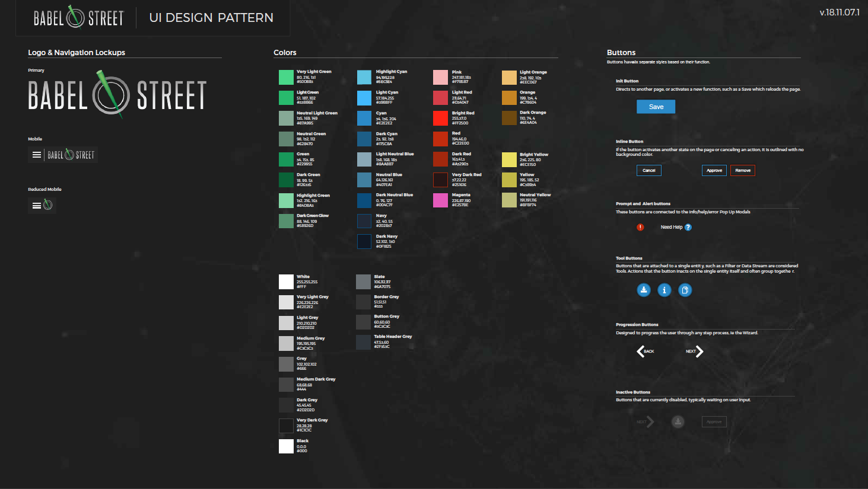Viewport: 868px width, 489px height.
Task: Select the Border Grey swatch
Action: pyautogui.click(x=363, y=302)
